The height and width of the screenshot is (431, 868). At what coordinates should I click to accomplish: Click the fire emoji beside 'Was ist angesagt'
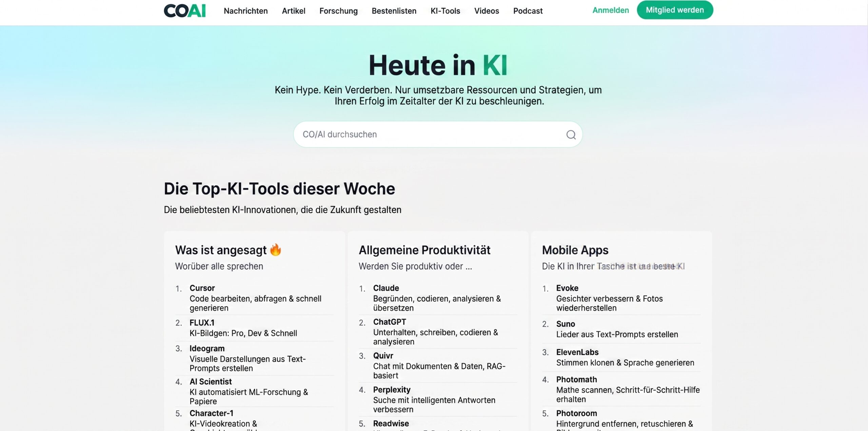(276, 249)
